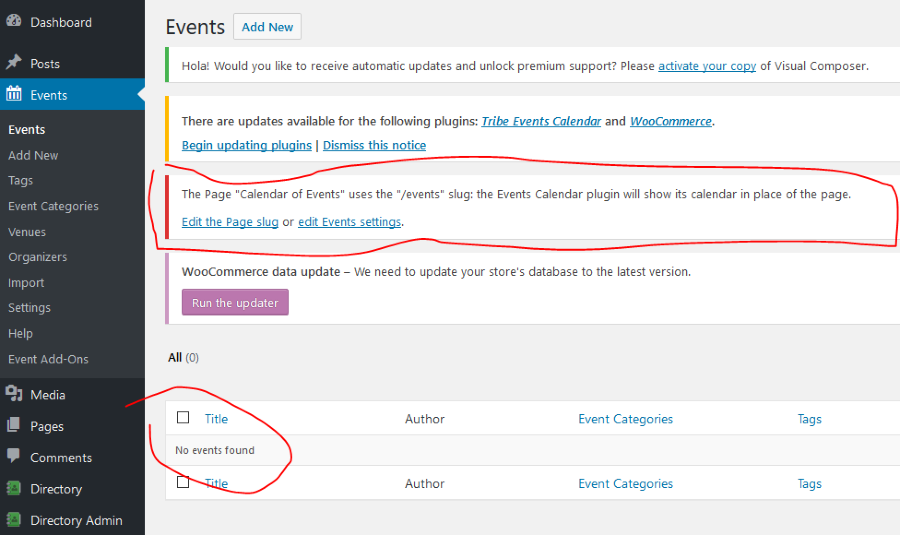The height and width of the screenshot is (535, 900).
Task: Click edit Events settings link
Action: pyautogui.click(x=350, y=222)
